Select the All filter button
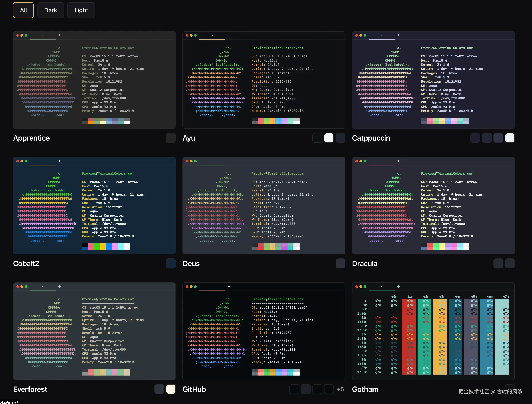The image size is (532, 404). click(x=23, y=10)
